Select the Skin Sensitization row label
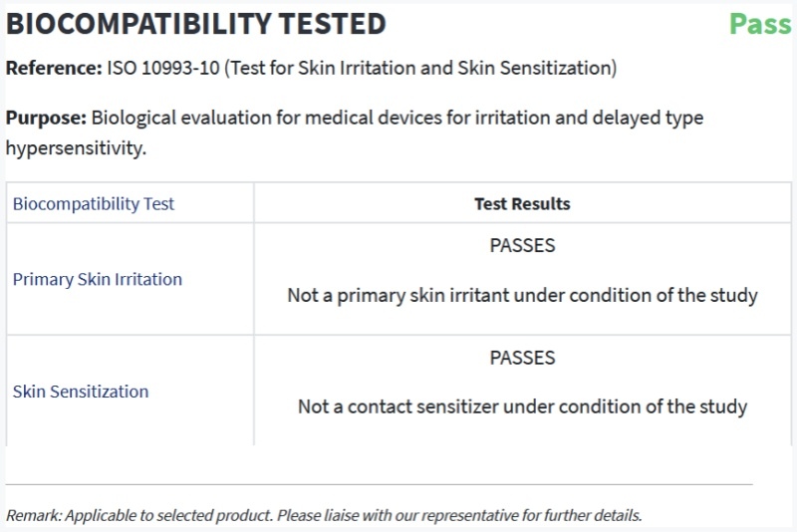 81,392
